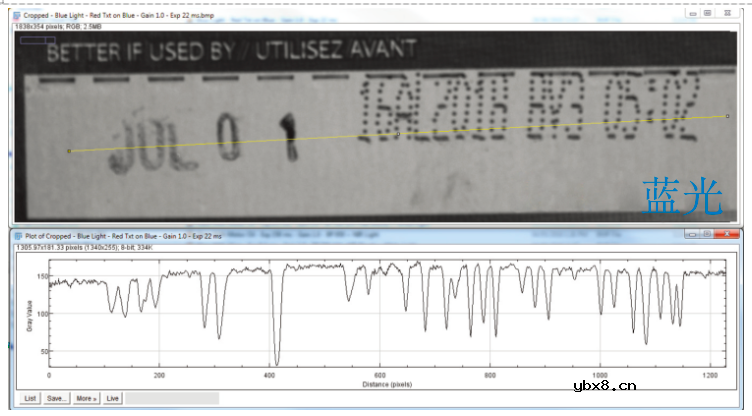This screenshot has height=416, width=752.
Task: Open the More » options menu
Action: click(x=87, y=398)
